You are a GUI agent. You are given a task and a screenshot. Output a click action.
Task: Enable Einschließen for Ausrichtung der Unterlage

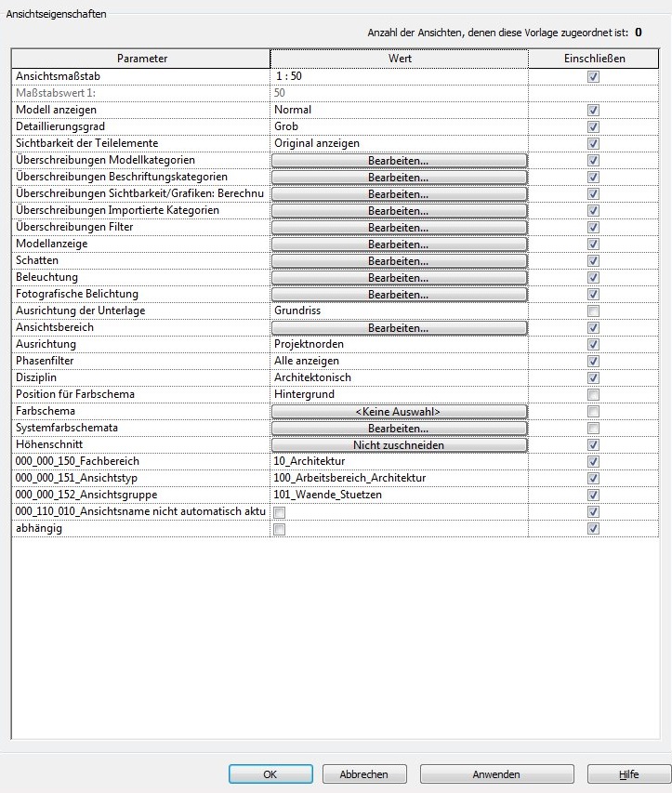[593, 311]
